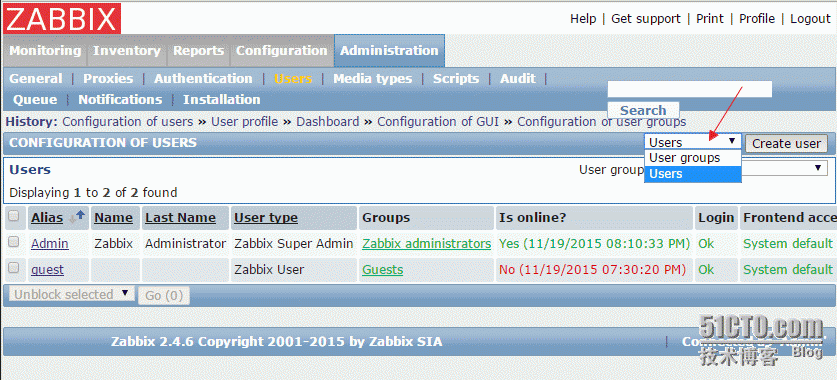Click the Go (0) button

point(164,295)
